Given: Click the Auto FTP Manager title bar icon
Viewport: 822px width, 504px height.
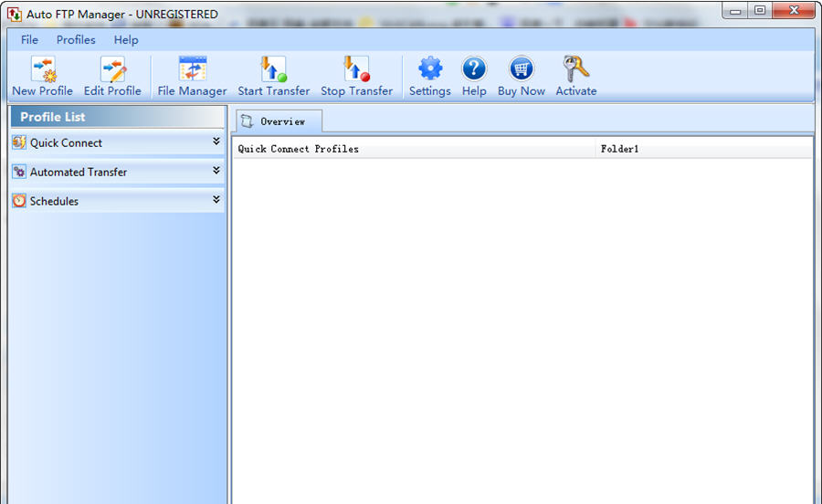Looking at the screenshot, I should pos(14,14).
